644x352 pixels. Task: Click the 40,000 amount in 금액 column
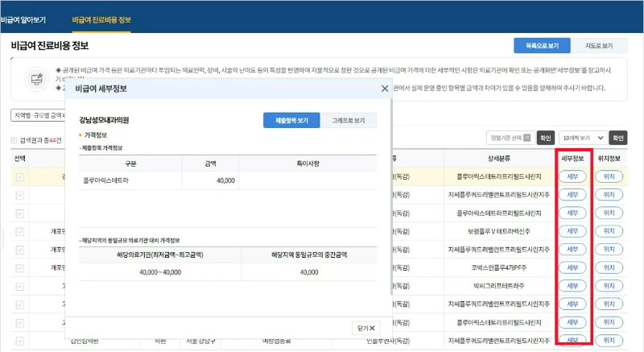(x=225, y=180)
